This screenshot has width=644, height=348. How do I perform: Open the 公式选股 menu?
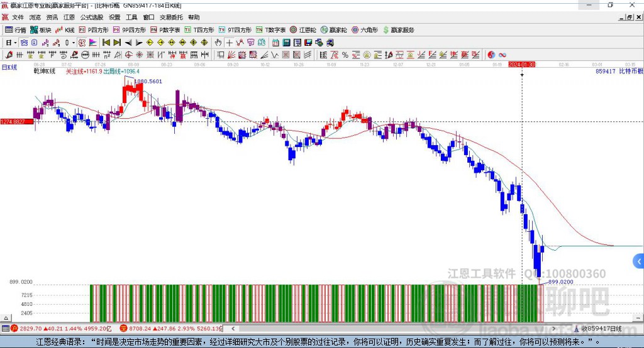click(91, 18)
